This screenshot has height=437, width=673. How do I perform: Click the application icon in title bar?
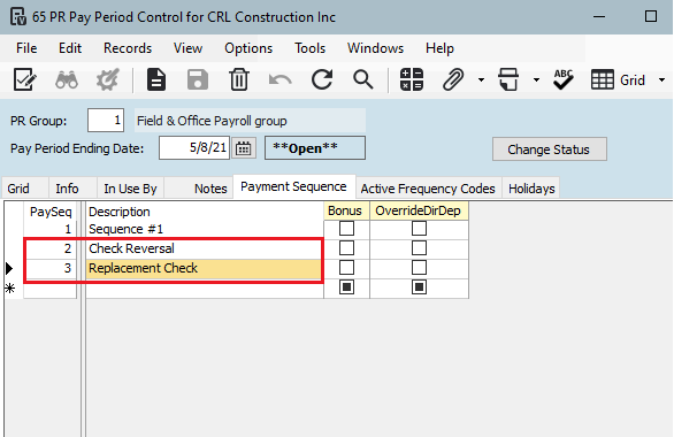click(x=18, y=17)
